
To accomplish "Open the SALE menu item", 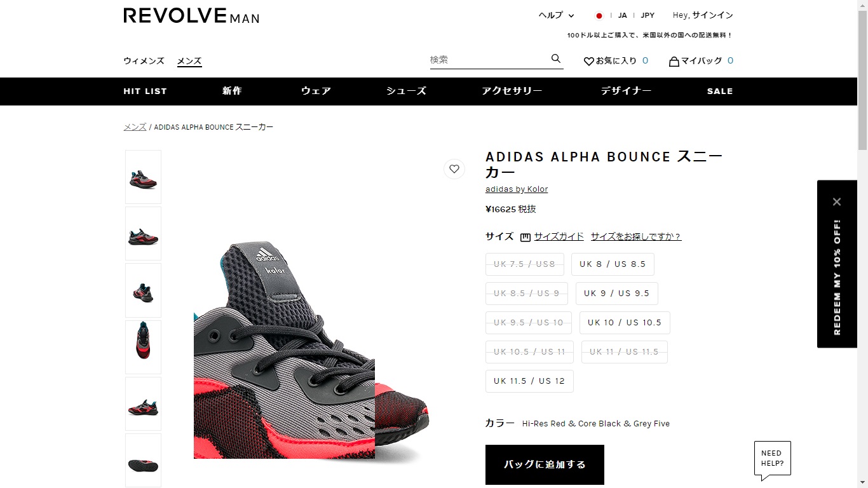I will pyautogui.click(x=720, y=91).
